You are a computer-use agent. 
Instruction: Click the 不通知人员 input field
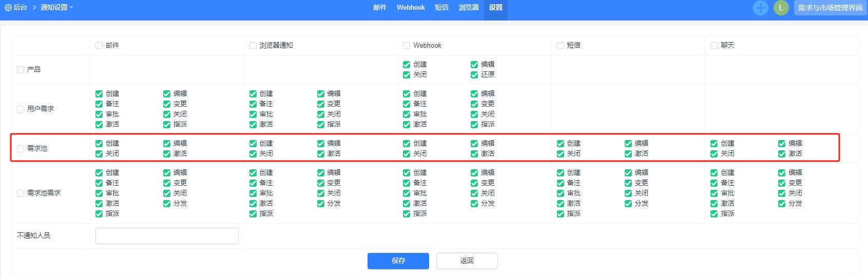(x=167, y=236)
